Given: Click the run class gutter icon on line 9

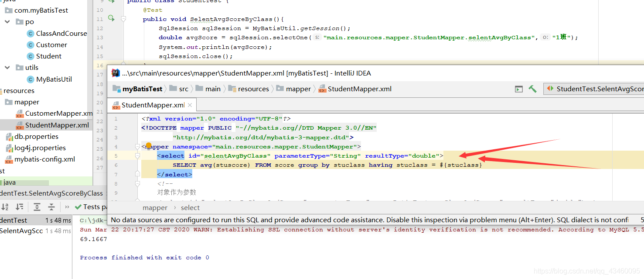Looking at the screenshot, I should [111, 1].
